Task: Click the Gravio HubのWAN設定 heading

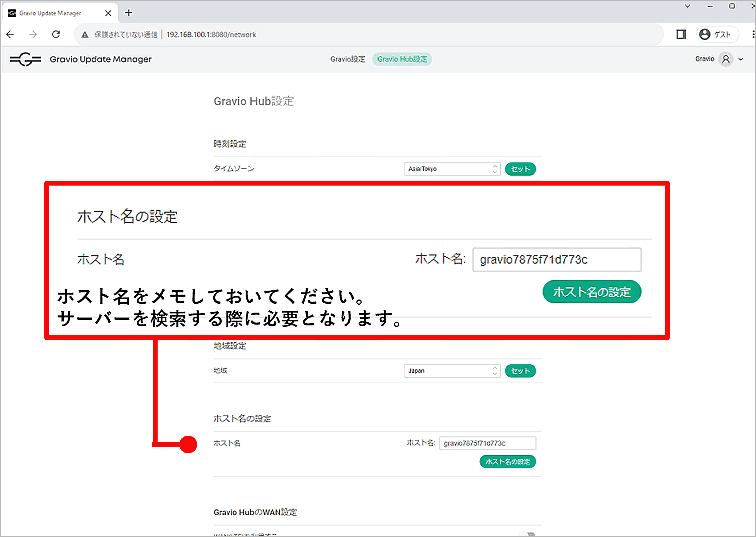Action: pyautogui.click(x=255, y=512)
